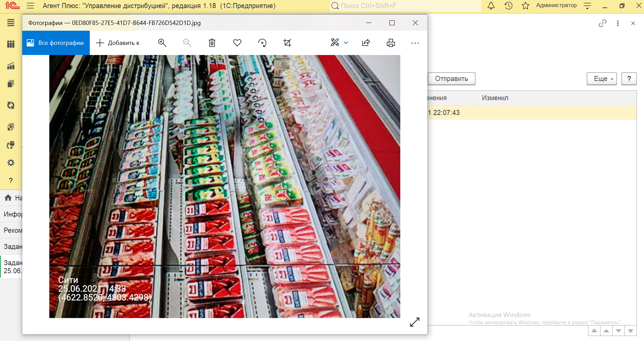Jump to first row using list arrow

[x=594, y=331]
